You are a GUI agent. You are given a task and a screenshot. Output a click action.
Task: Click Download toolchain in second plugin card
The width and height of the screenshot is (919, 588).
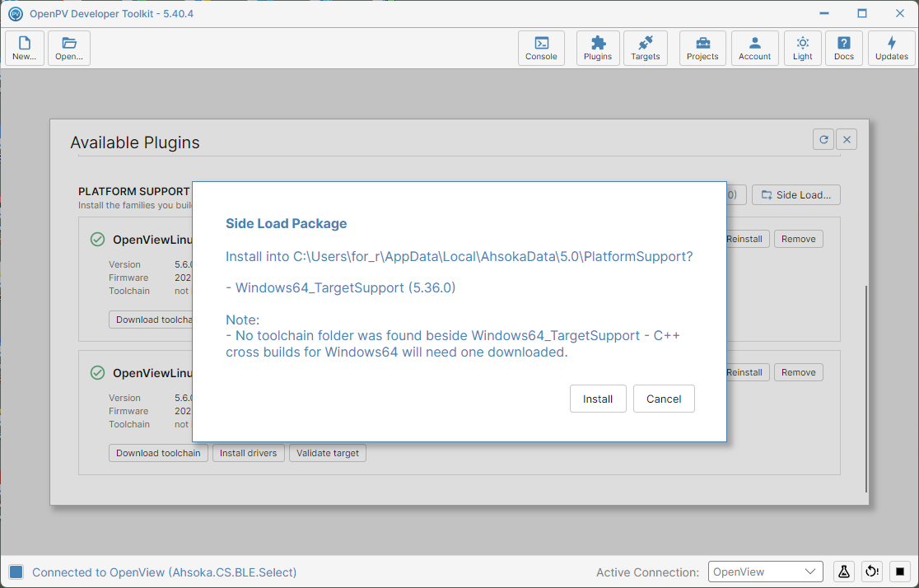[158, 453]
